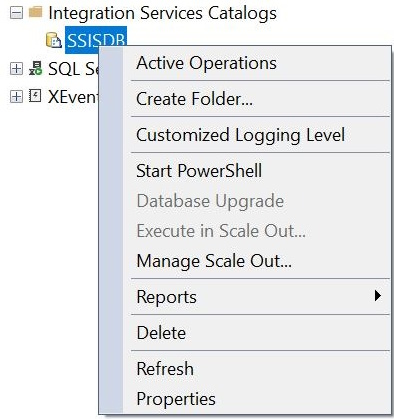This screenshot has width=394, height=419.
Task: Click disabled Execute in Scale Out... entry
Action: point(256,231)
